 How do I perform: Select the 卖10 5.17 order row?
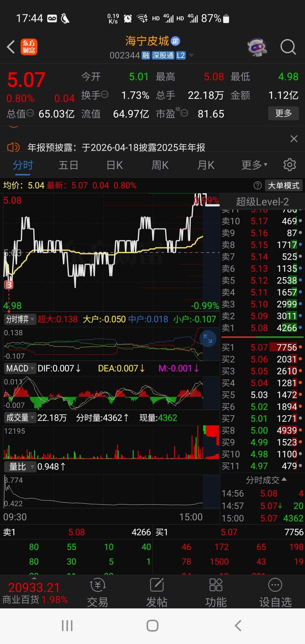262,221
